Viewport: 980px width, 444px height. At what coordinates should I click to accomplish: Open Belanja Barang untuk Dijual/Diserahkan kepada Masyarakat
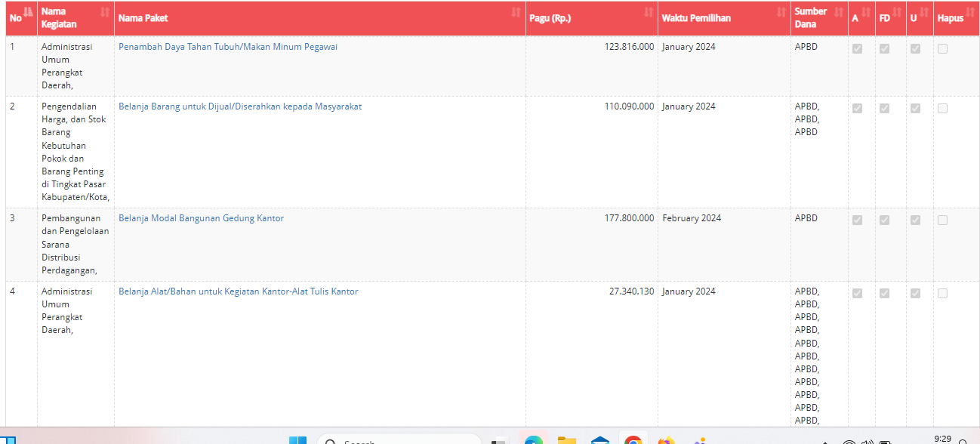pos(240,106)
